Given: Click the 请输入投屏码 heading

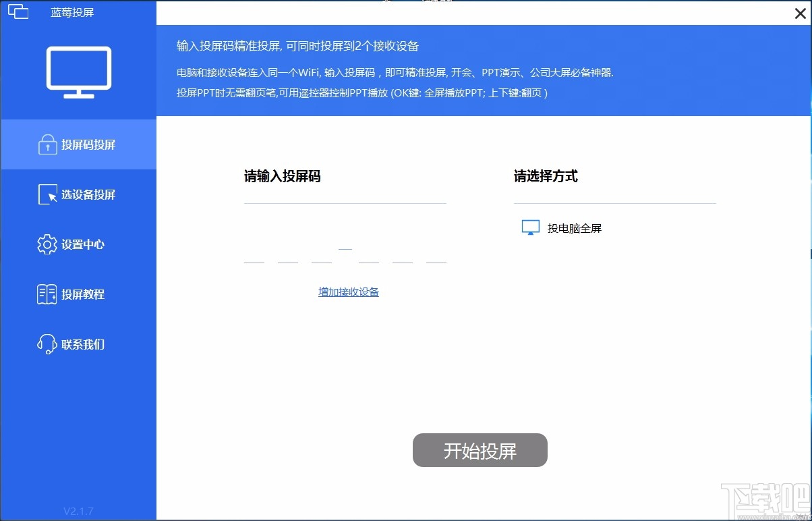Looking at the screenshot, I should pyautogui.click(x=283, y=177).
